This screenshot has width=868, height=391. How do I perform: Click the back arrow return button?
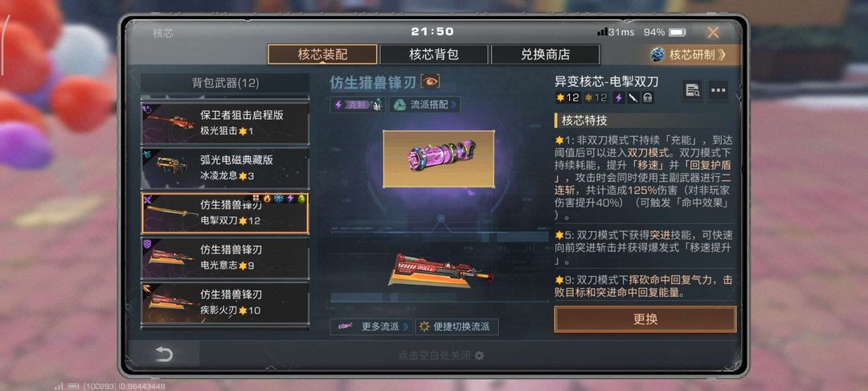coord(164,354)
